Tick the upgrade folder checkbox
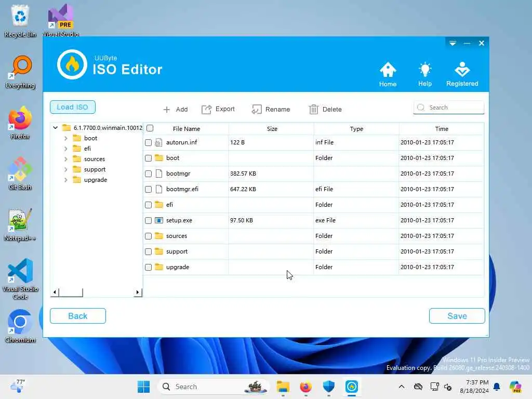Screen dimensions: 532x399 click(x=148, y=268)
